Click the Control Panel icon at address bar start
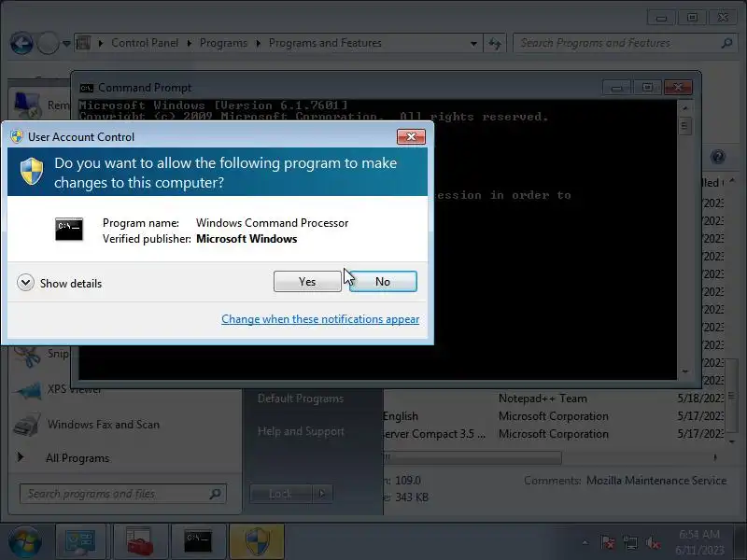This screenshot has width=747, height=560. [x=83, y=43]
